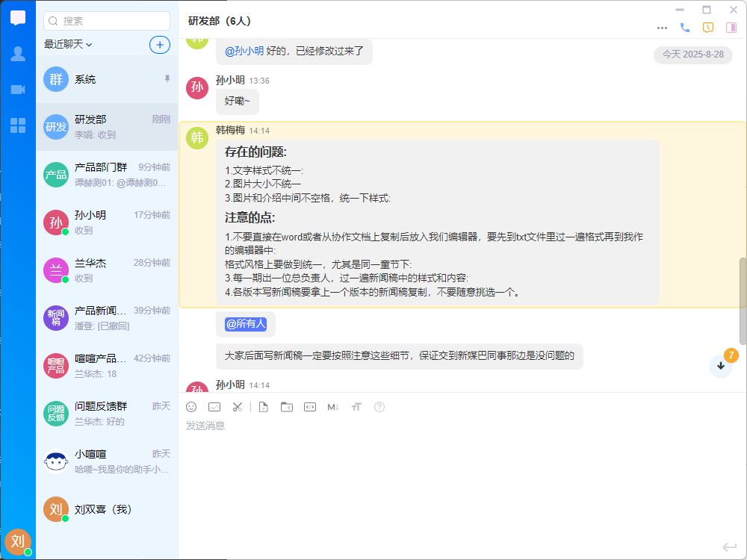Open the video meeting sidebar icon
747x560 pixels.
[18, 90]
